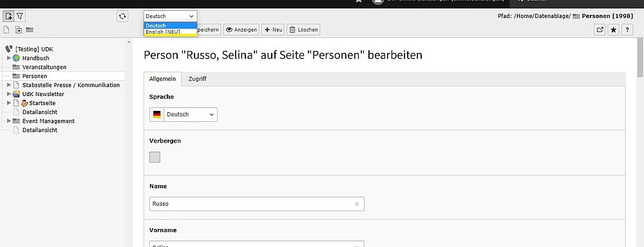Viewport: 644px width, 247px height.
Task: Click the German flag icon under Sprache
Action: click(x=157, y=115)
